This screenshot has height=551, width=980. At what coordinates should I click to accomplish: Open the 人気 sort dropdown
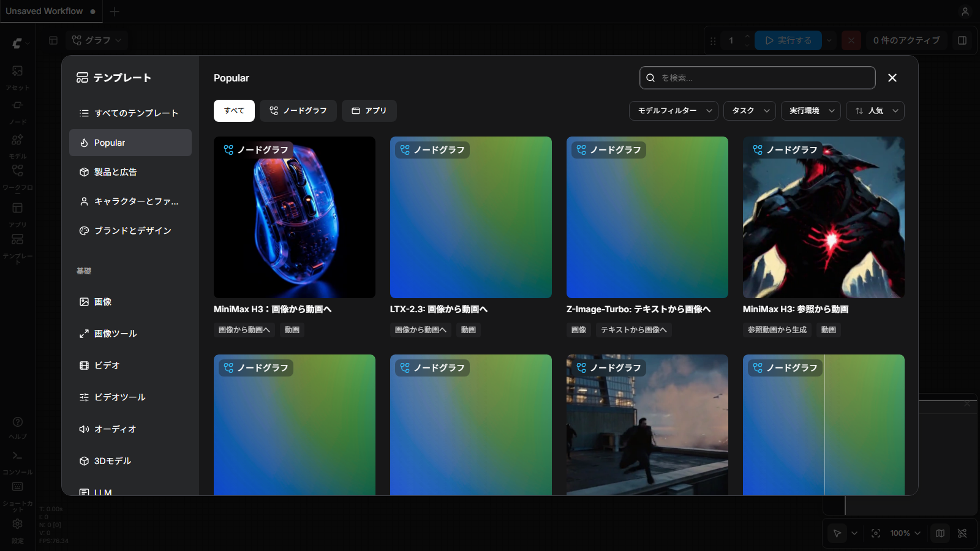tap(875, 111)
